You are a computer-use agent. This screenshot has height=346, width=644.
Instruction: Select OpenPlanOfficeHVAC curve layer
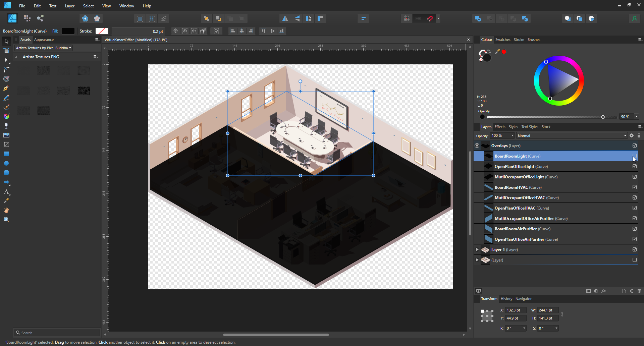pyautogui.click(x=555, y=208)
